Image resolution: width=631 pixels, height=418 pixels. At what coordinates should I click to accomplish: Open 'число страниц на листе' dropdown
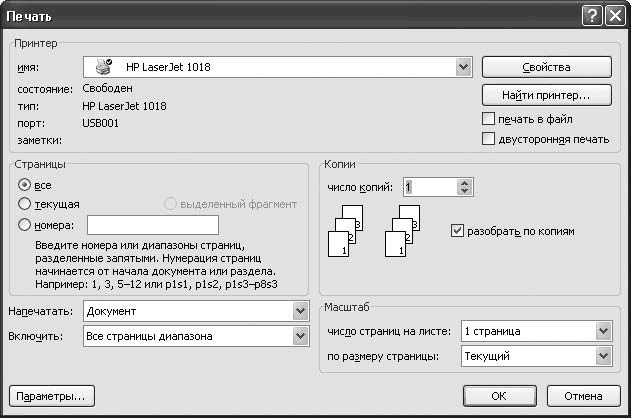(x=602, y=331)
